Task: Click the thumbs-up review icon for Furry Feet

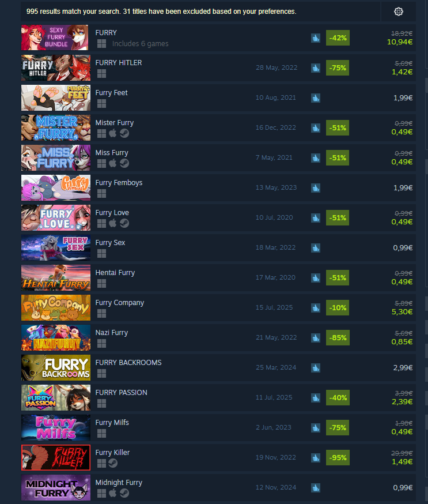Action: point(316,97)
